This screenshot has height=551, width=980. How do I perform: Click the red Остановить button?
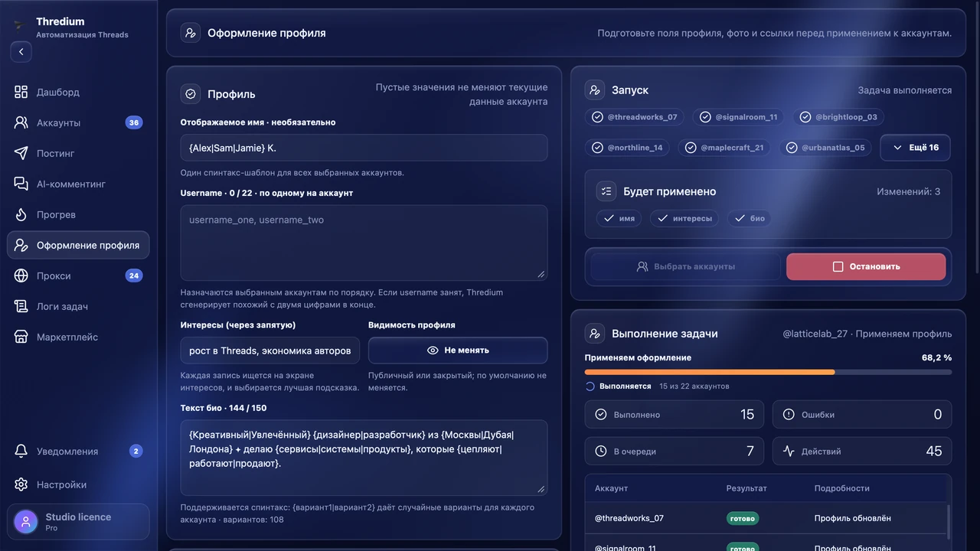[866, 266]
